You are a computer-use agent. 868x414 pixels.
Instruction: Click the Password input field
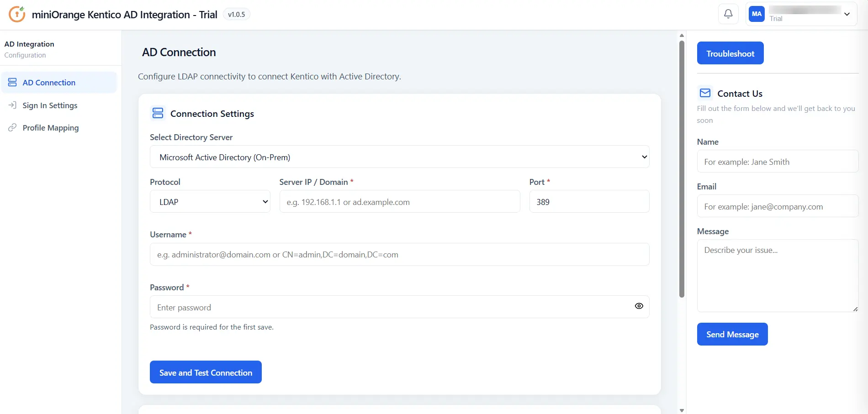point(399,307)
